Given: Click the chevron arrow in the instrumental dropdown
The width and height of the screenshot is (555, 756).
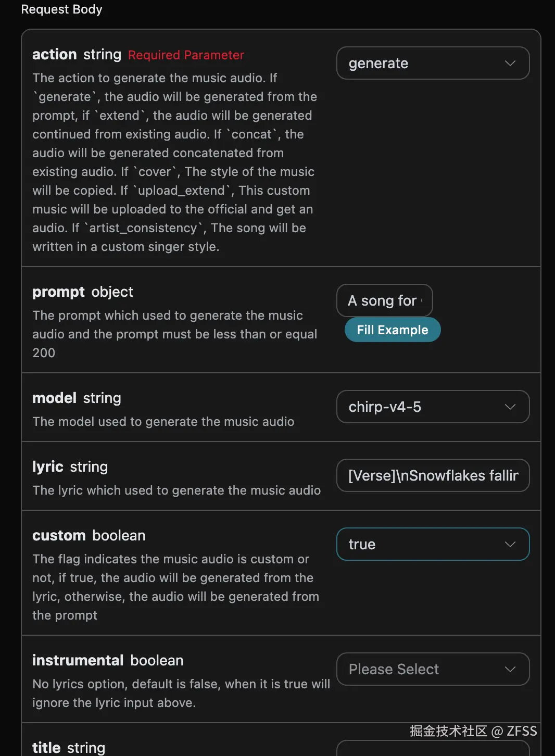Looking at the screenshot, I should [510, 669].
